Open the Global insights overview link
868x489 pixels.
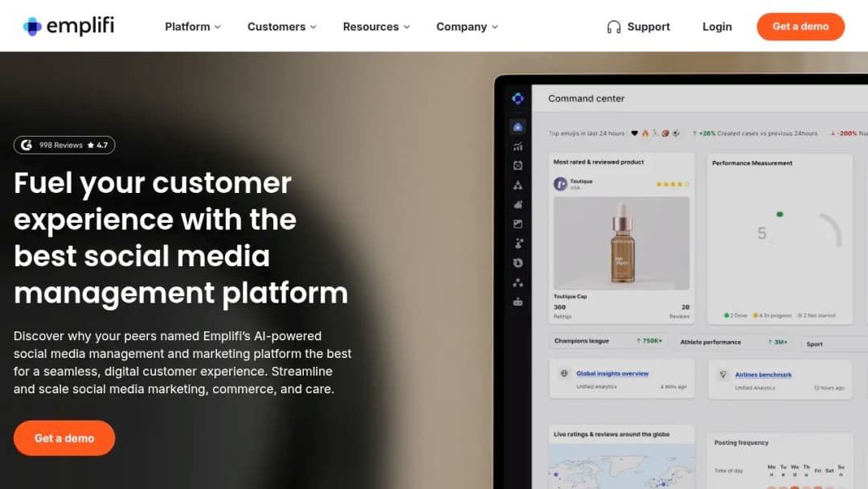point(612,373)
